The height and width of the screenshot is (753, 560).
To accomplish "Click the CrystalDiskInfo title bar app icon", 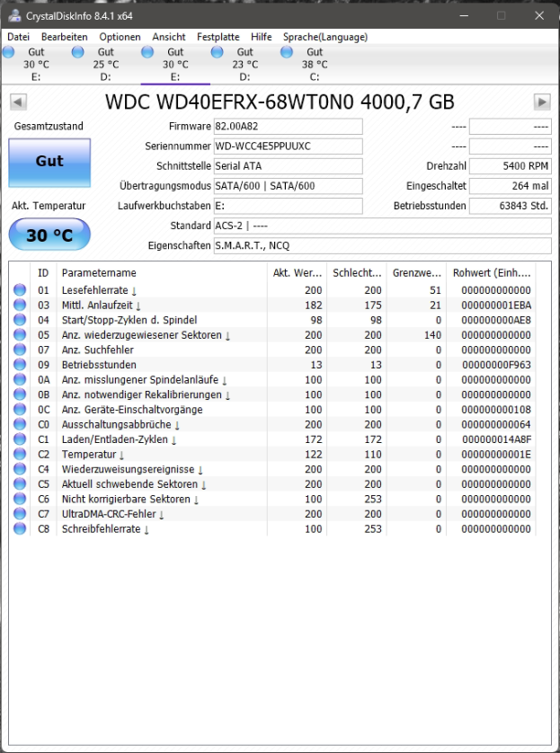I will click(14, 16).
